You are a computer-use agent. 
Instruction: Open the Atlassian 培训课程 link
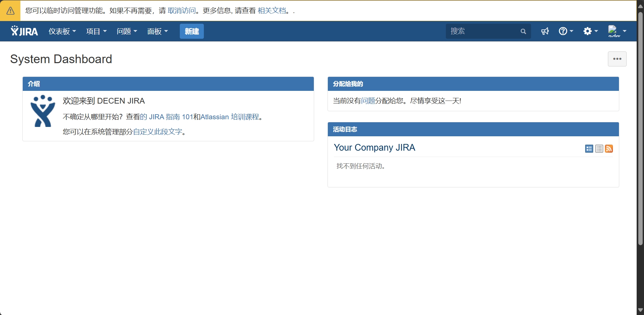click(x=230, y=117)
